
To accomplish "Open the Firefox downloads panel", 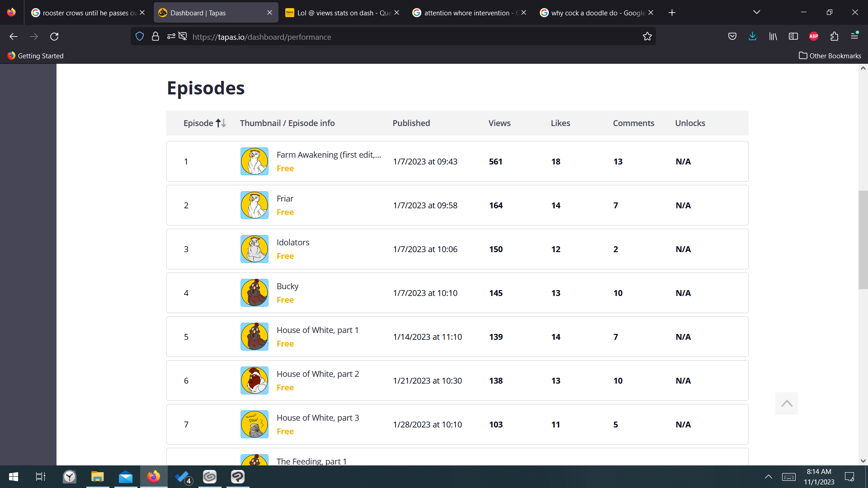I will [x=752, y=37].
